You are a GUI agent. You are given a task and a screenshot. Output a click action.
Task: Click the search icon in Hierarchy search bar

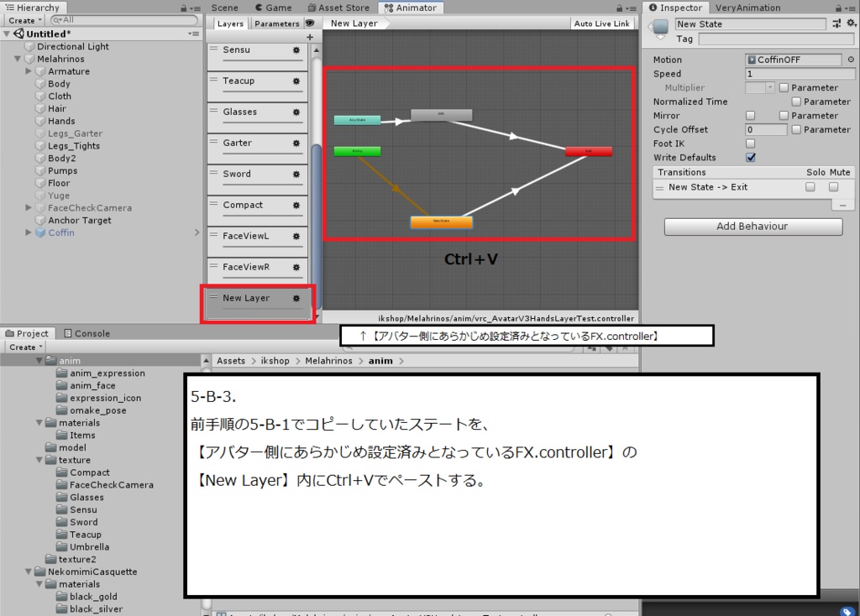tap(57, 19)
